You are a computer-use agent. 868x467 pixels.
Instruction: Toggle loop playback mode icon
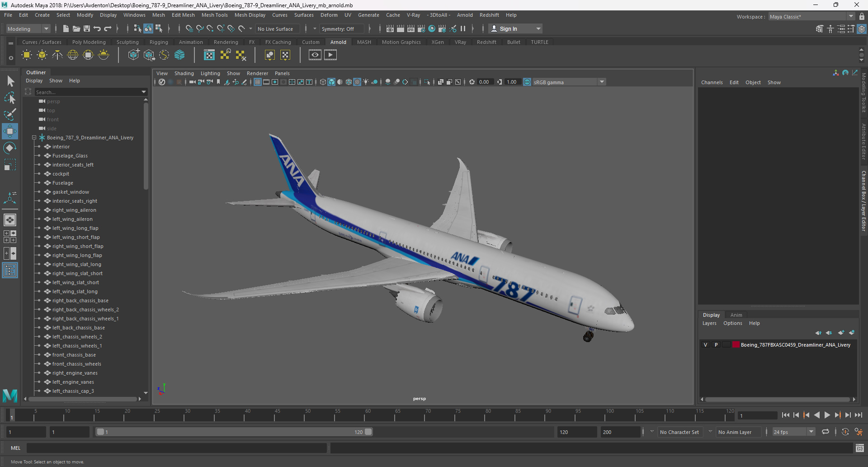826,432
